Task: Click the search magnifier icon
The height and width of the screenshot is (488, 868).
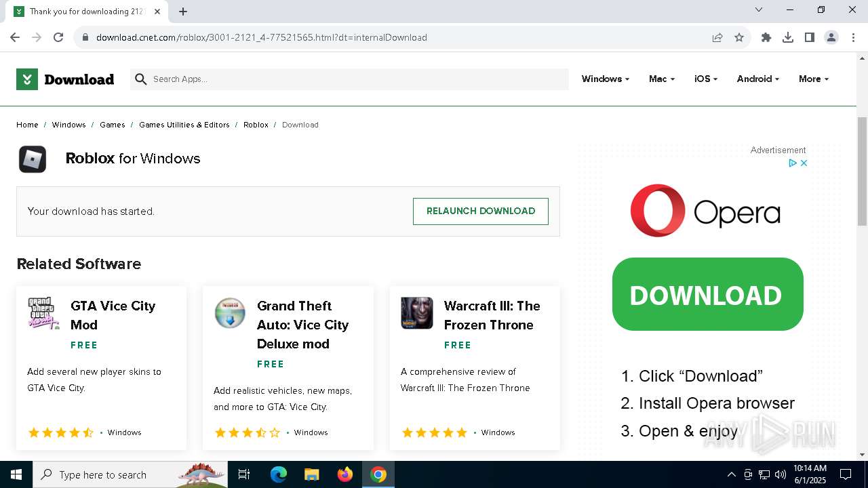Action: 141,79
